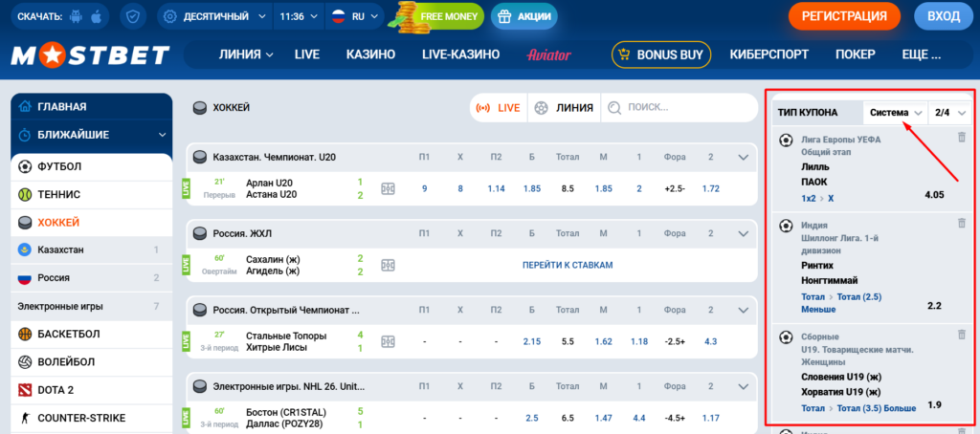The width and height of the screenshot is (980, 434).
Task: Switch to LIVE events toggle
Action: (498, 108)
